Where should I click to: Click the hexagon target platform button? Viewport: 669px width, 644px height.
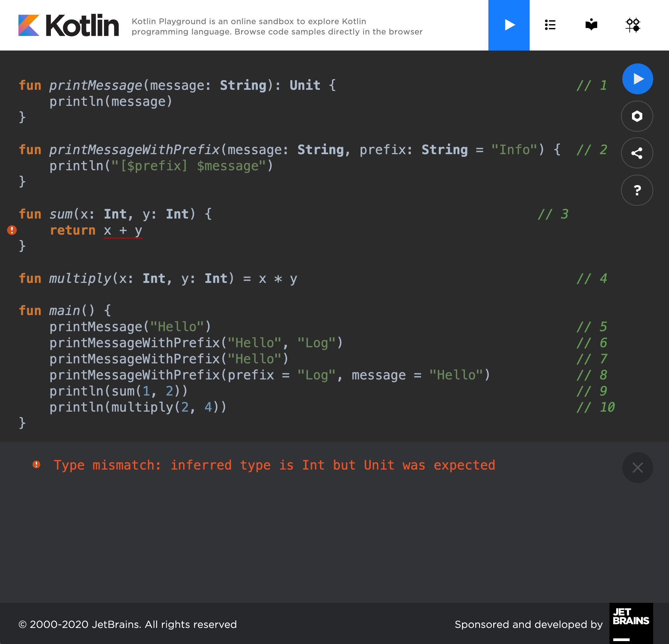[637, 116]
